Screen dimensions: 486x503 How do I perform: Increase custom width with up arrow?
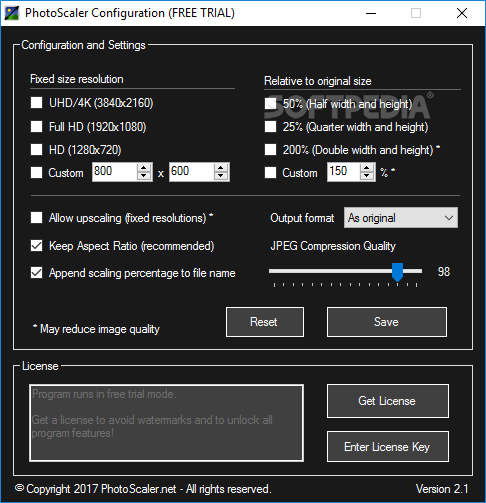144,168
